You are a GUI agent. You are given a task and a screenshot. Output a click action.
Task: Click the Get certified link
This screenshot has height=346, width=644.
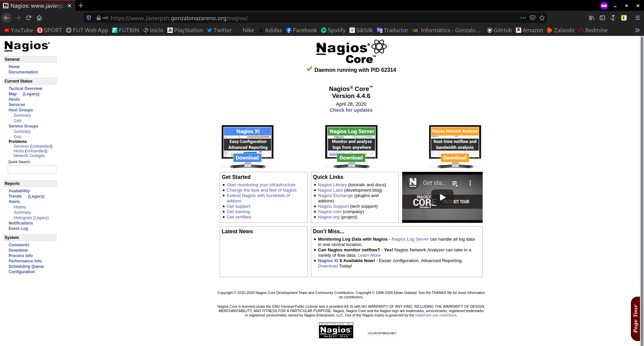[x=239, y=217]
